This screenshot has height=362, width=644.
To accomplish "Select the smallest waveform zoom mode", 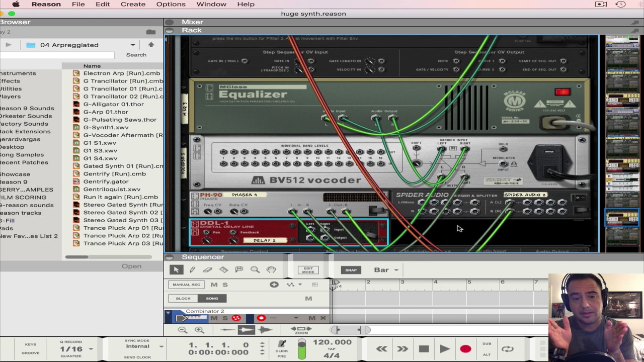I will 227,330.
